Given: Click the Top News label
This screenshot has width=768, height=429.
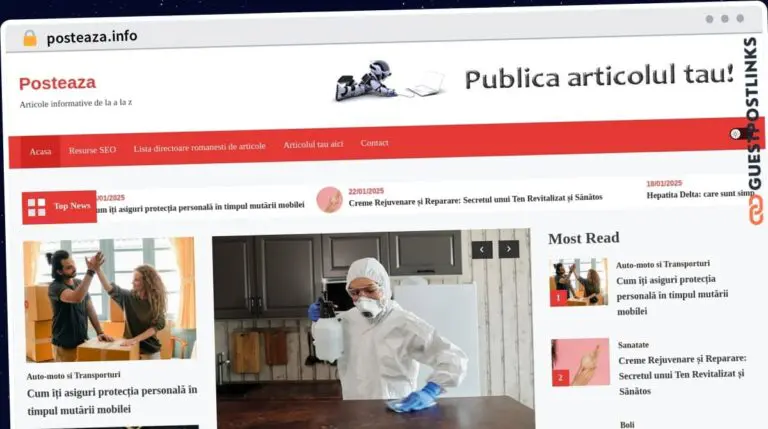Looking at the screenshot, I should 72,206.
